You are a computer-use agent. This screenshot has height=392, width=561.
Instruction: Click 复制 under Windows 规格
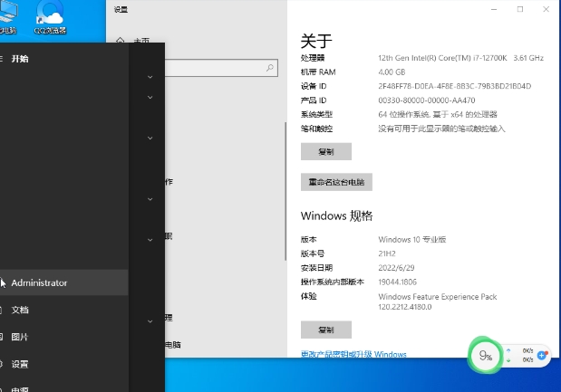click(325, 330)
